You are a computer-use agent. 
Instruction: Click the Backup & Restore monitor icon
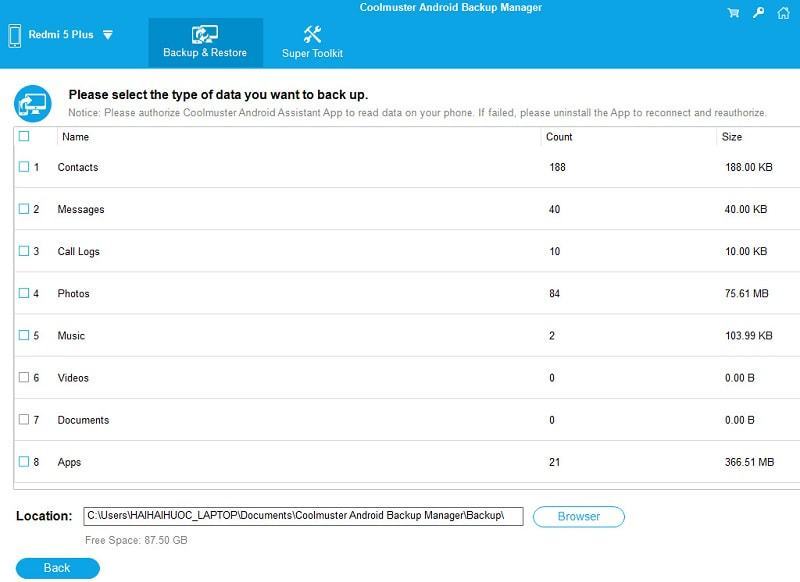click(205, 35)
